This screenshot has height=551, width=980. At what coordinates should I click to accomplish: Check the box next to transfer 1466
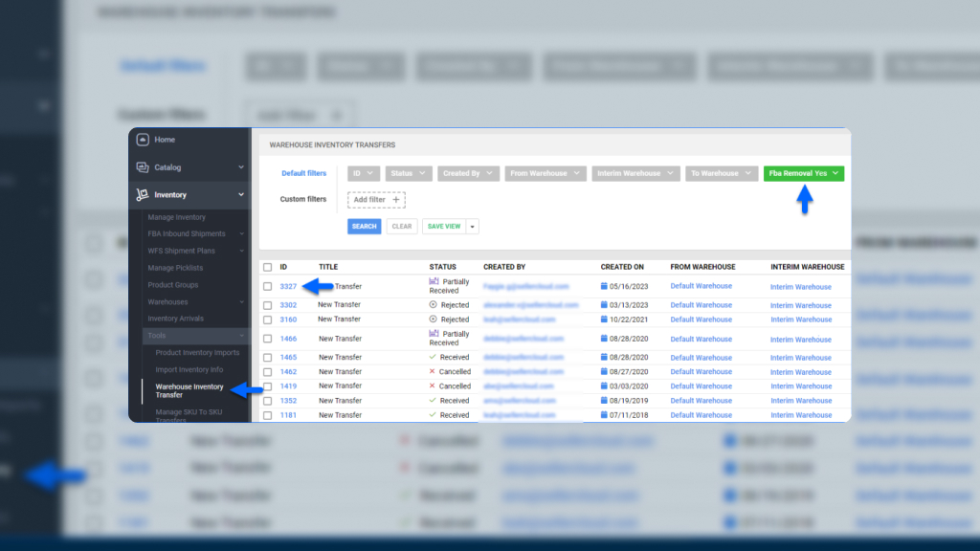267,339
